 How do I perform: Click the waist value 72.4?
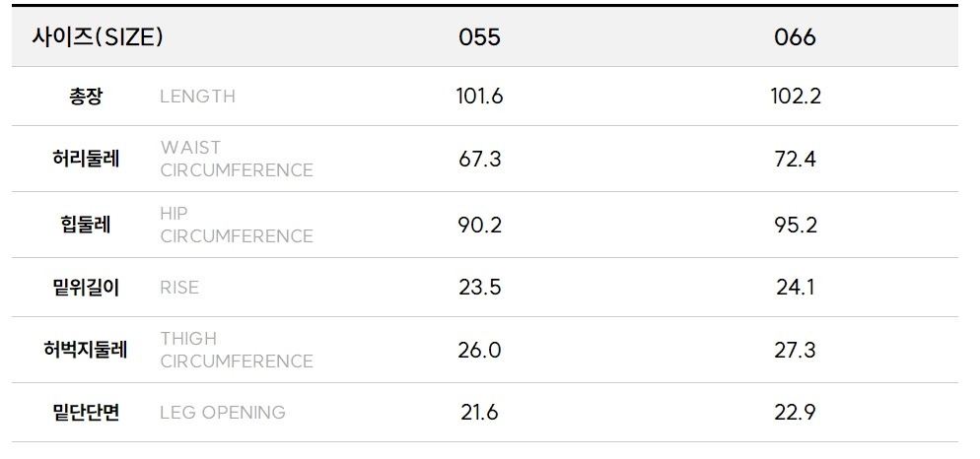[x=796, y=159]
